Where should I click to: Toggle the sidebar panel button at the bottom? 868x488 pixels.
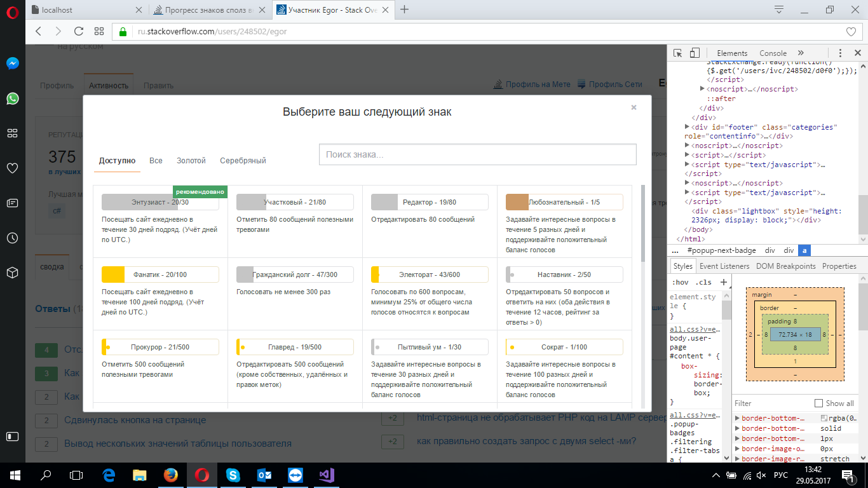coord(12,437)
